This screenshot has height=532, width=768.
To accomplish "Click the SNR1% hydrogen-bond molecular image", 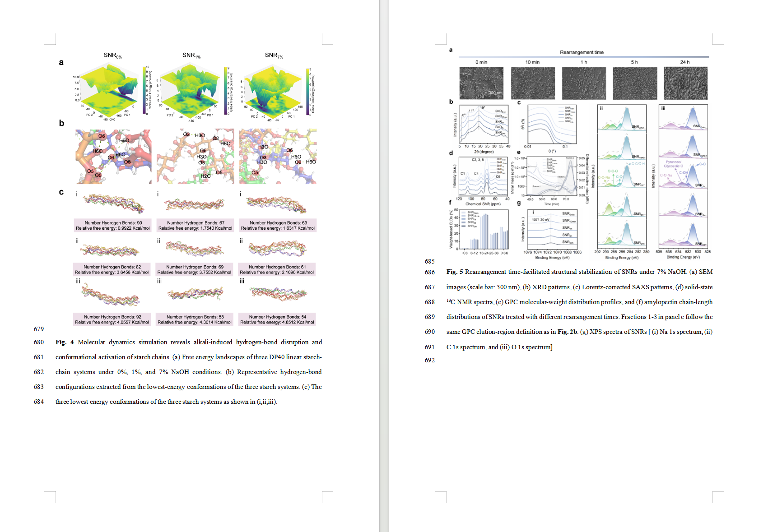I will [195, 157].
